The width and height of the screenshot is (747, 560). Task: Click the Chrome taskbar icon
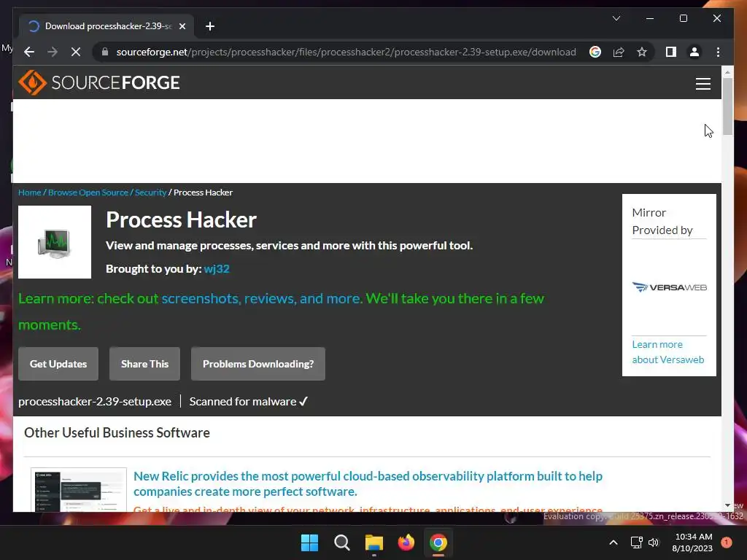[438, 542]
